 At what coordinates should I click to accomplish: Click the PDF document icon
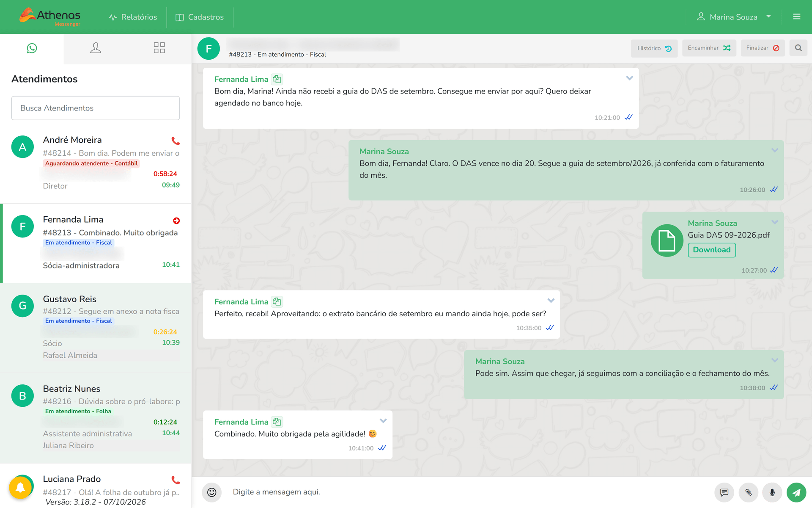[x=667, y=240]
